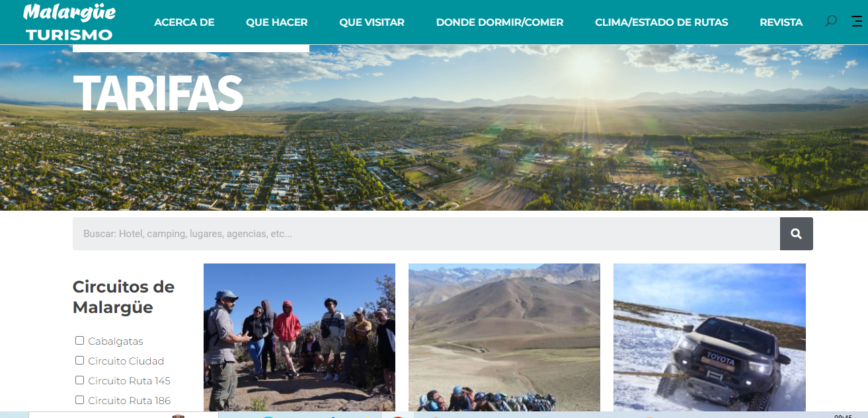Check the Cabalgatas checkbox
Screen dimensions: 868x418
[x=79, y=341]
